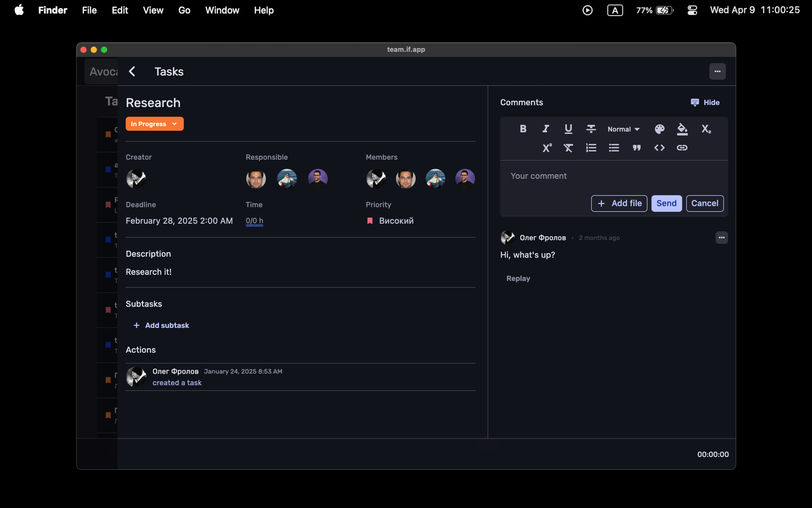Insert a bulleted list
Image resolution: width=812 pixels, height=508 pixels.
[614, 148]
